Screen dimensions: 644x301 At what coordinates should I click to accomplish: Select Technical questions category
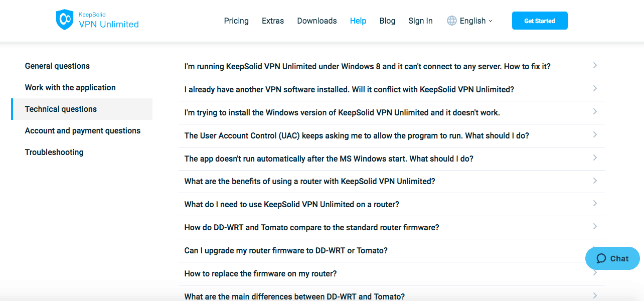82,109
